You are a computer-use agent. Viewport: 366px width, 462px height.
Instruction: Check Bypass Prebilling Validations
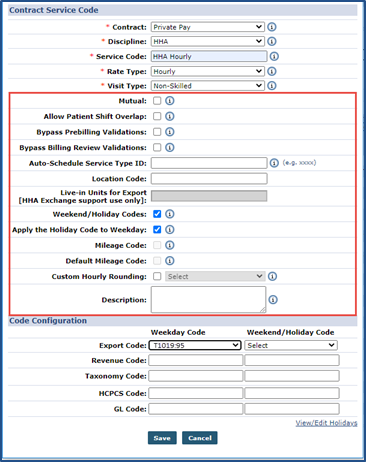pyautogui.click(x=157, y=132)
